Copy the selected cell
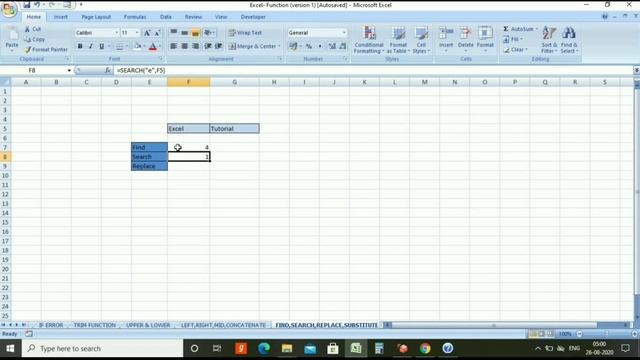640x360 pixels. pyautogui.click(x=34, y=39)
